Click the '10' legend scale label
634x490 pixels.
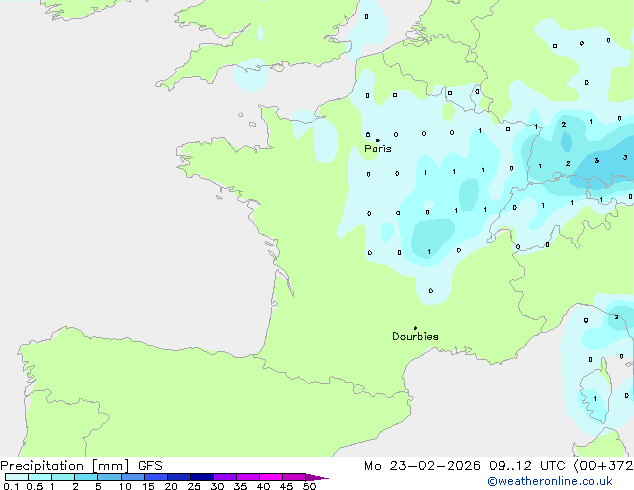pos(125,486)
